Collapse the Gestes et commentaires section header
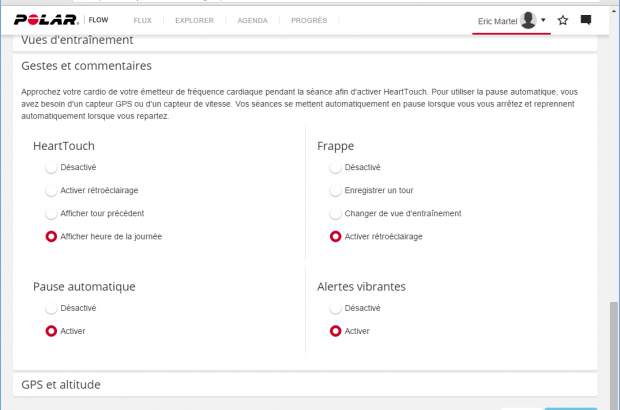The width and height of the screenshot is (620, 410). click(86, 66)
